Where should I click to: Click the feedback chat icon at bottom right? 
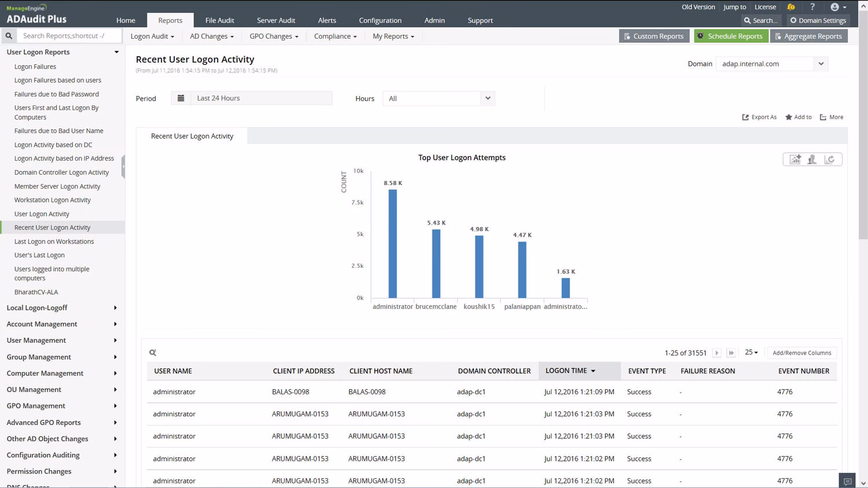(848, 481)
